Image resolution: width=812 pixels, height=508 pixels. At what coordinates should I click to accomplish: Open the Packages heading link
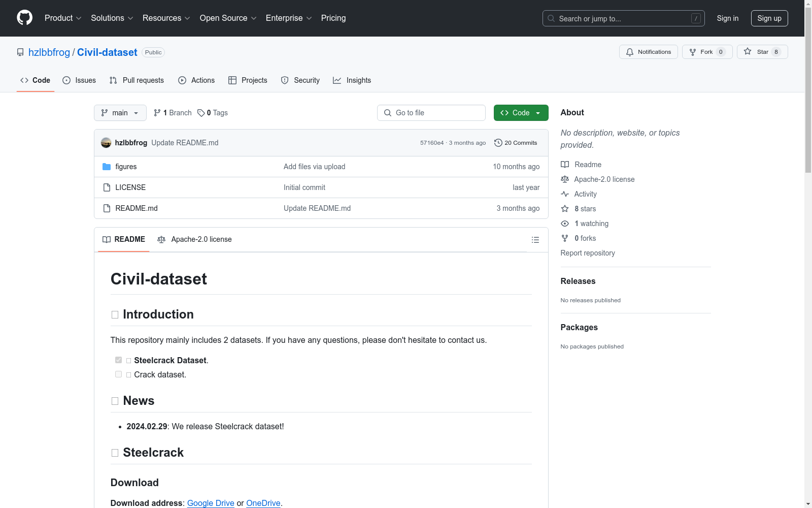tap(579, 327)
